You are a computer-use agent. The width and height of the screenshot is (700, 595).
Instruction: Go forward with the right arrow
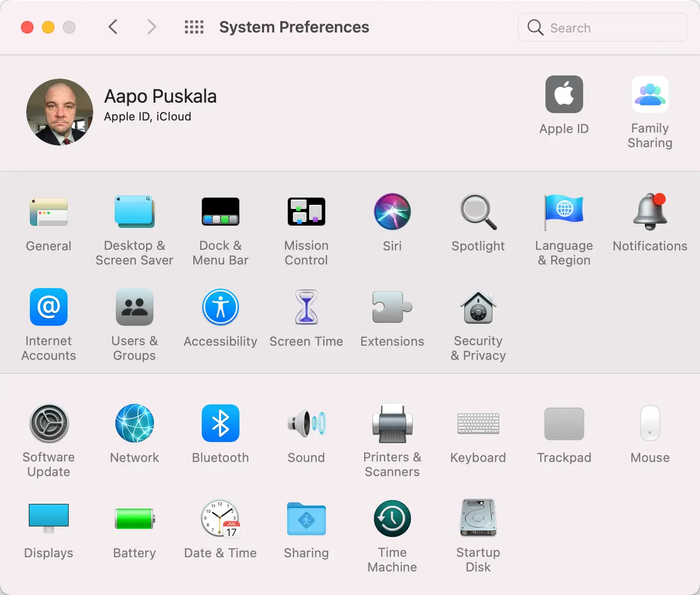tap(151, 27)
